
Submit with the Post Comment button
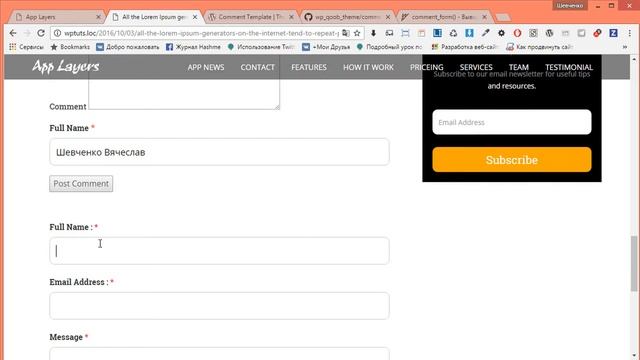click(x=81, y=184)
